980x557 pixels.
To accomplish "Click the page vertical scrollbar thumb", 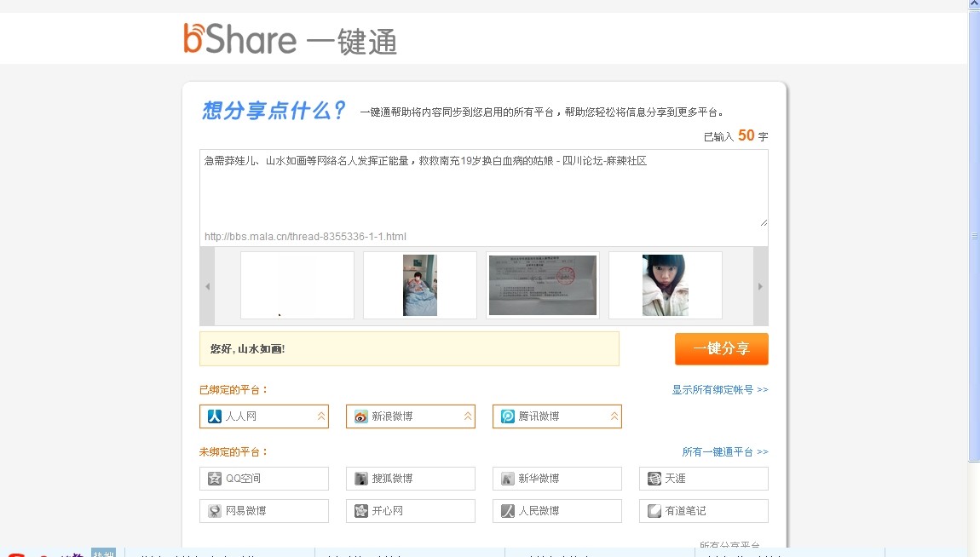I will (974, 236).
